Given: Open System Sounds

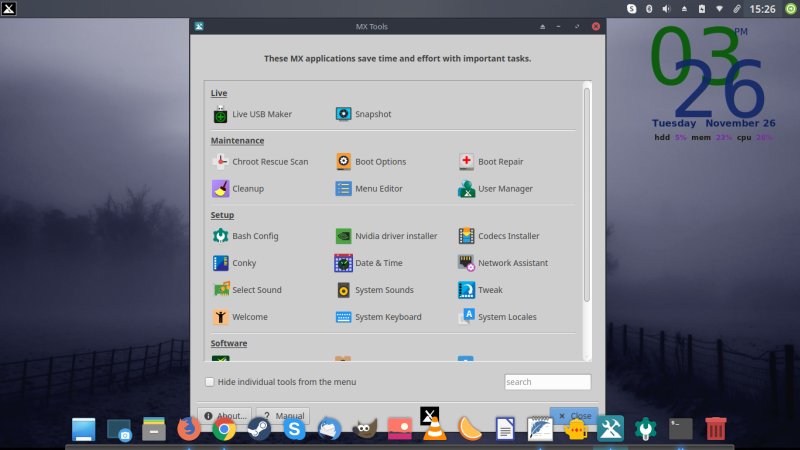Looking at the screenshot, I should [374, 290].
